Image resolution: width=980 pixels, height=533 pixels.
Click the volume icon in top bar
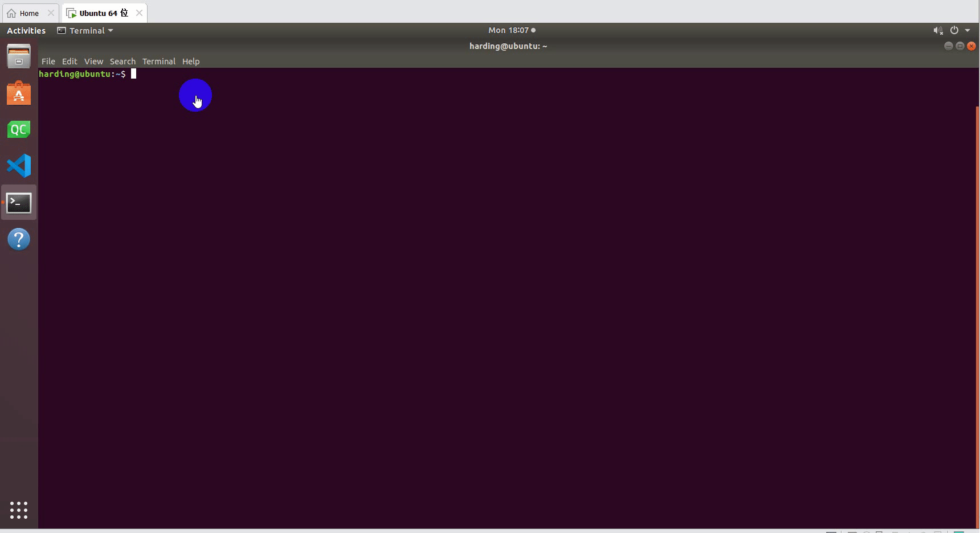point(937,30)
